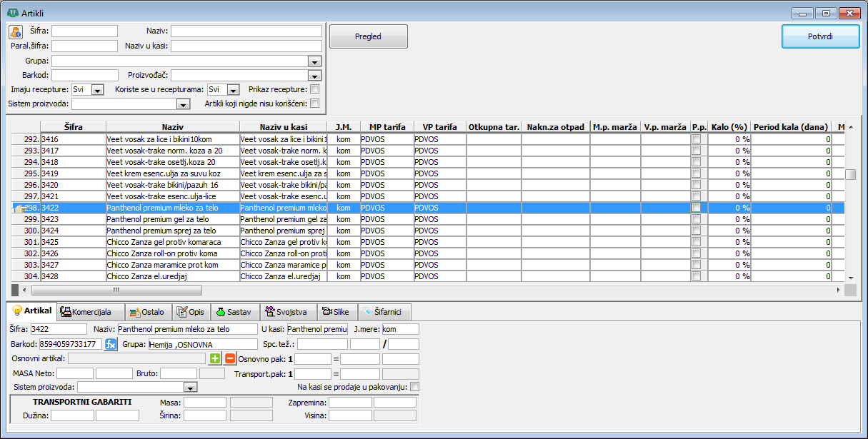Select the Chicco Zanza el.uredjaj row

tap(171, 276)
